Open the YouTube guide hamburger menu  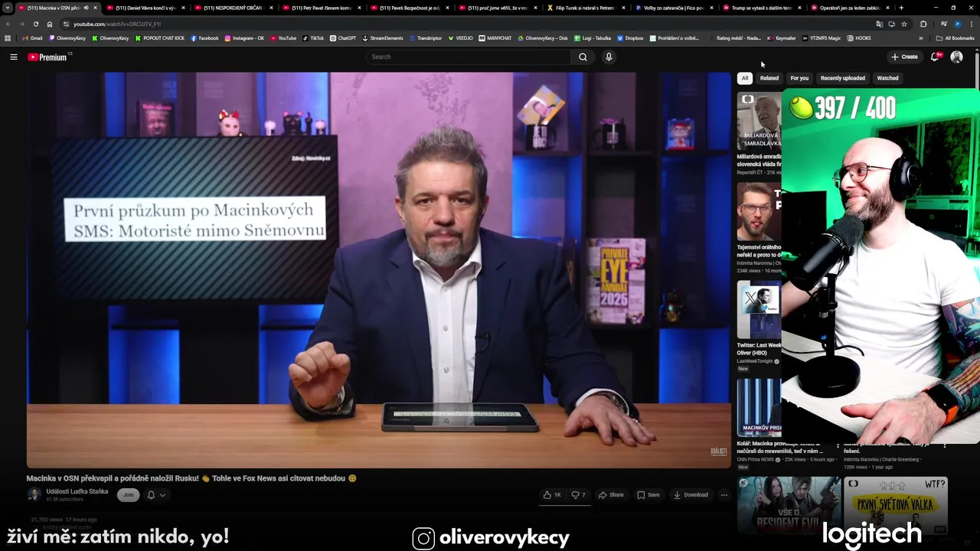(13, 57)
